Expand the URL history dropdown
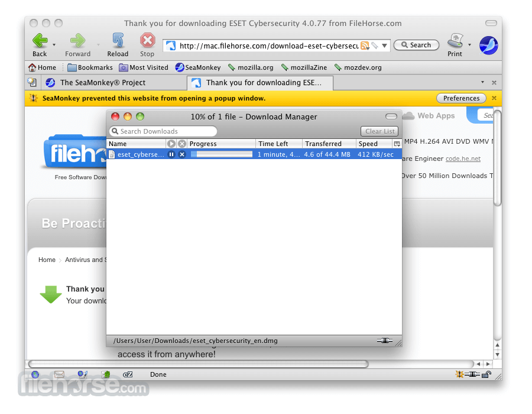This screenshot has width=532, height=414. tap(384, 46)
